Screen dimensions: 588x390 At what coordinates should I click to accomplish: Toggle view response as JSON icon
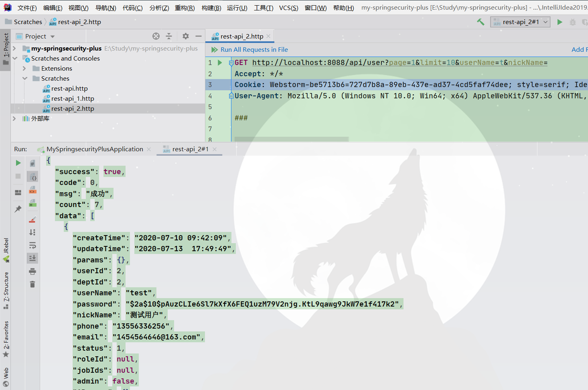32,177
